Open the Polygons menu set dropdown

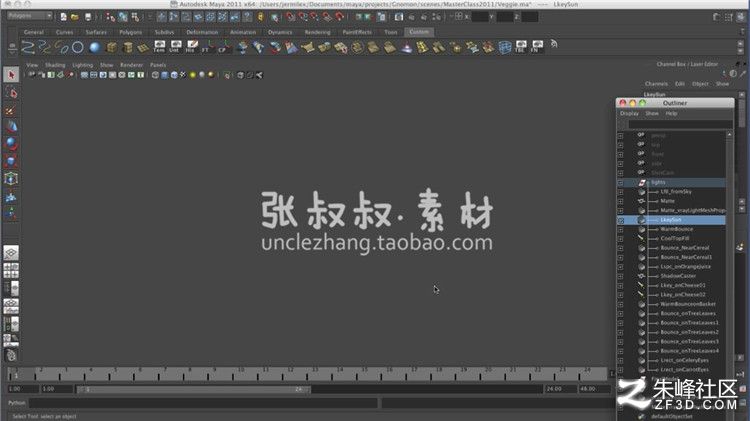pyautogui.click(x=29, y=16)
